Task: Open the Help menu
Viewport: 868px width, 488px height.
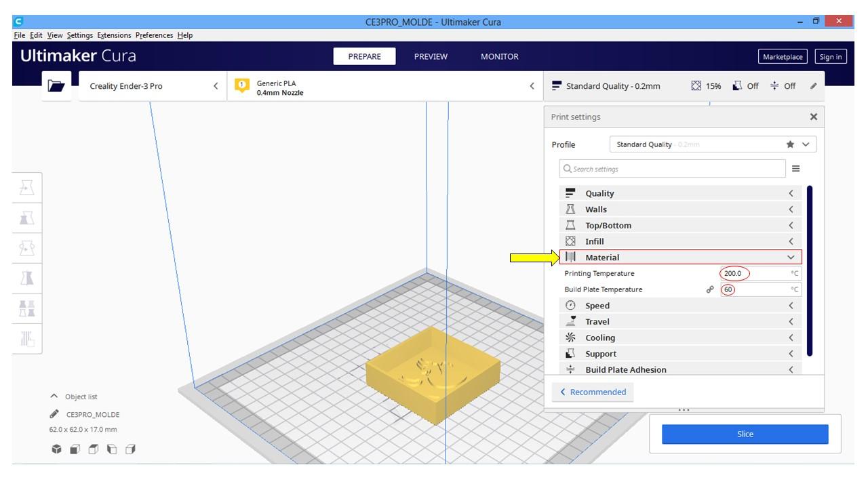Action: (185, 35)
